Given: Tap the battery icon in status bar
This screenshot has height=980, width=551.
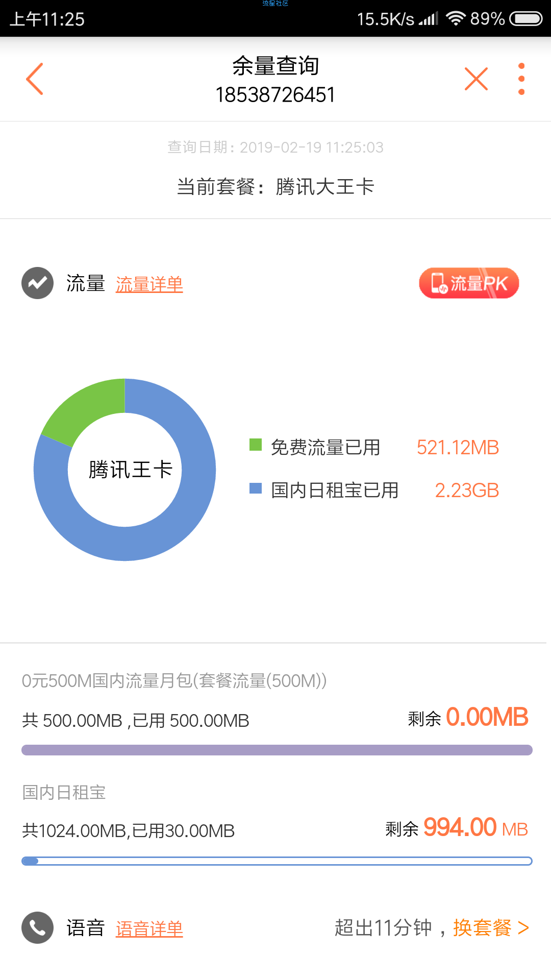Looking at the screenshot, I should (526, 19).
